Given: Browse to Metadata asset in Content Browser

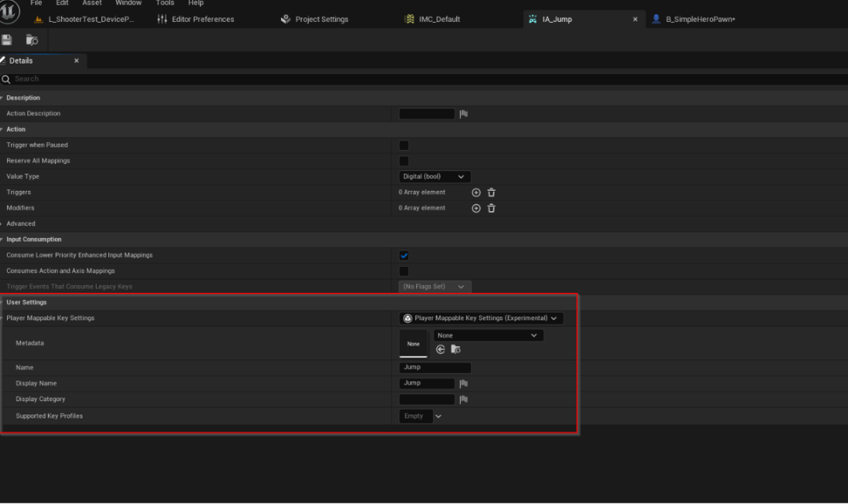Looking at the screenshot, I should click(456, 349).
